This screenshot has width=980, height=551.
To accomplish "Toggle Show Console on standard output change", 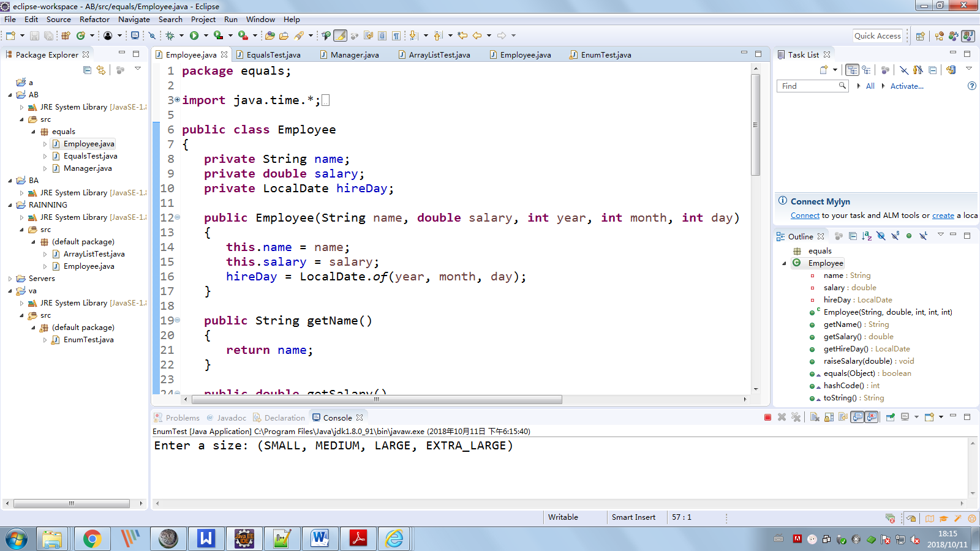I will click(x=857, y=417).
